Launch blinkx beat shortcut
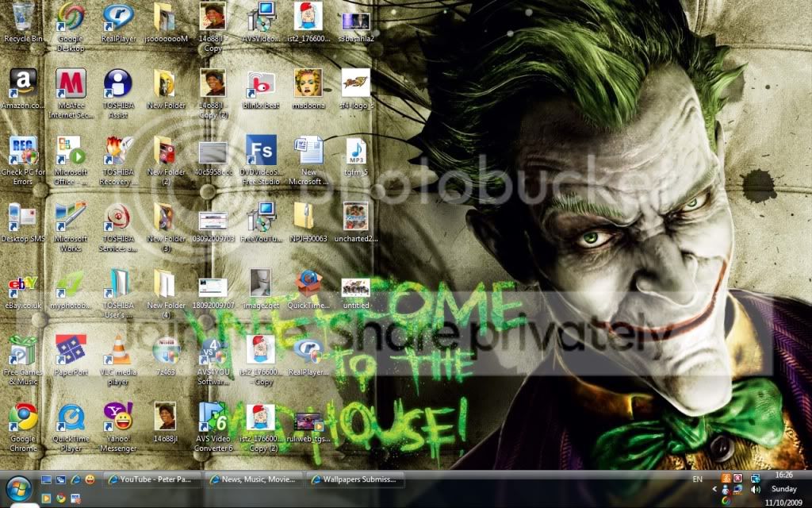This screenshot has height=508, width=812. (x=261, y=89)
